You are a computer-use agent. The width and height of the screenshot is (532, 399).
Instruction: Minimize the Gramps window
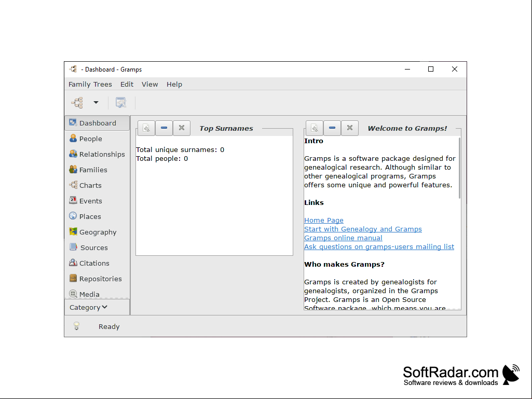pyautogui.click(x=407, y=69)
